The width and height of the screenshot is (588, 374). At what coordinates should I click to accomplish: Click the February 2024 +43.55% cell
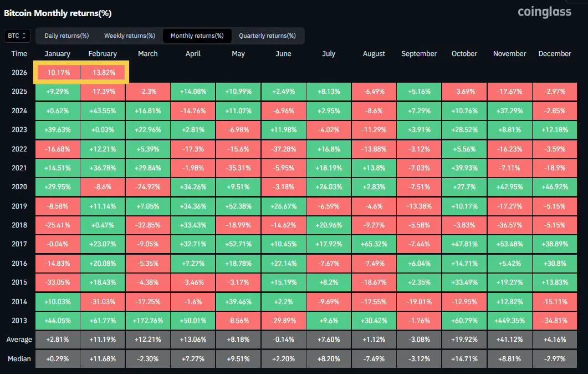103,111
